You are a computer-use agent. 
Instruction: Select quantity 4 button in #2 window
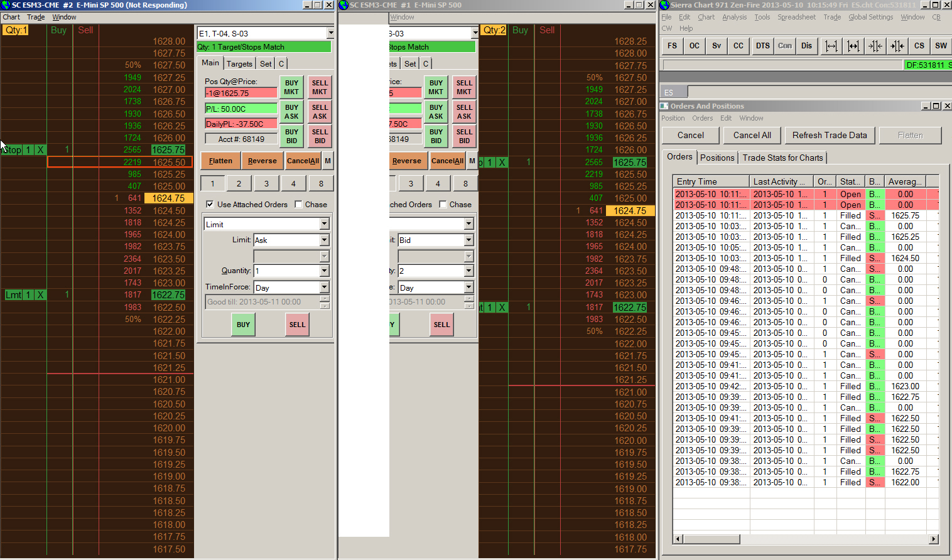coord(293,184)
